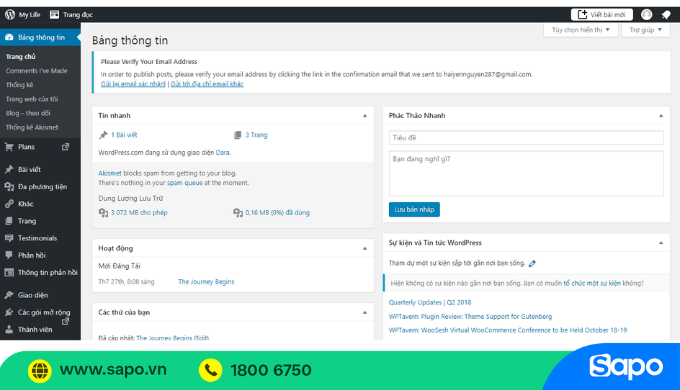Image resolution: width=680 pixels, height=390 pixels.
Task: Click media icon beside 3 072 MB cho phép
Action: (x=103, y=213)
